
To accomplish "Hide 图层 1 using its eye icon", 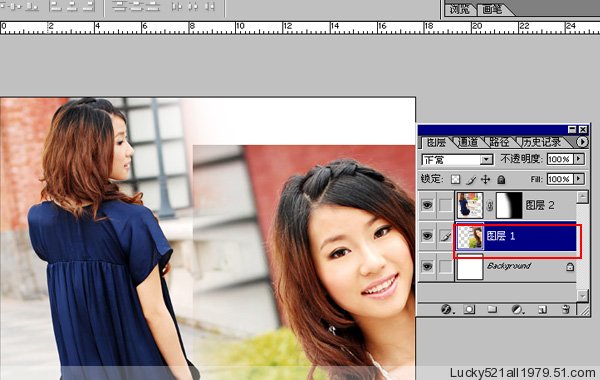I will click(x=427, y=236).
